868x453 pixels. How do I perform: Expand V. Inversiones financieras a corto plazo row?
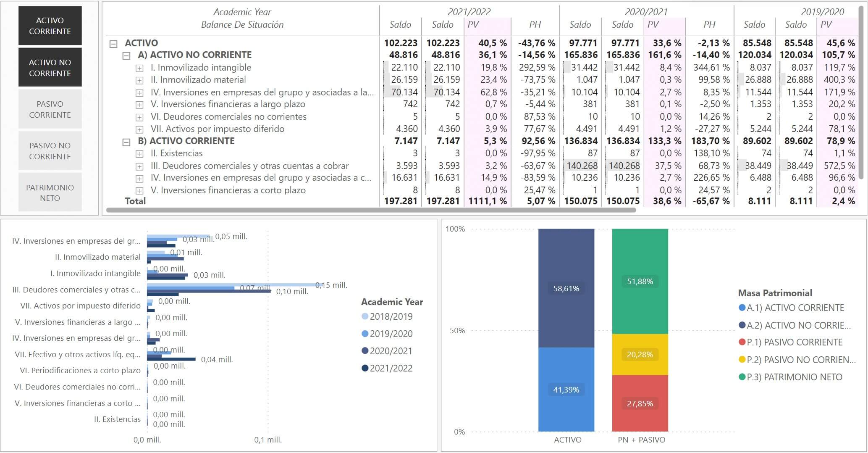coord(139,191)
